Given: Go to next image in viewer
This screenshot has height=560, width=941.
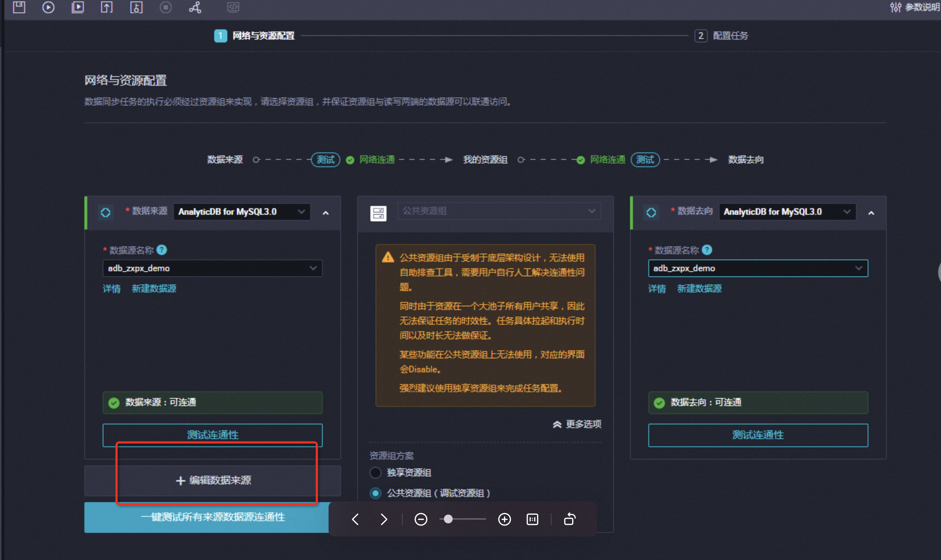Looking at the screenshot, I should pyautogui.click(x=384, y=519).
